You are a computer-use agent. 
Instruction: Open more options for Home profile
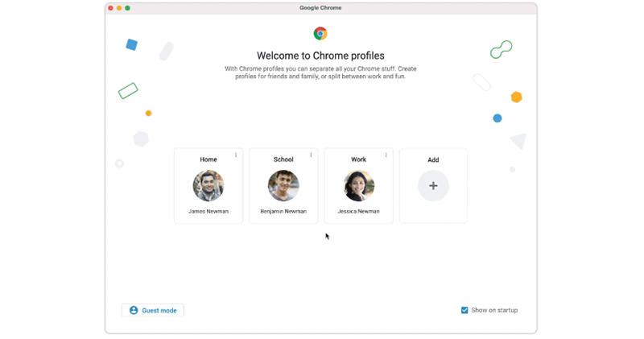236,155
